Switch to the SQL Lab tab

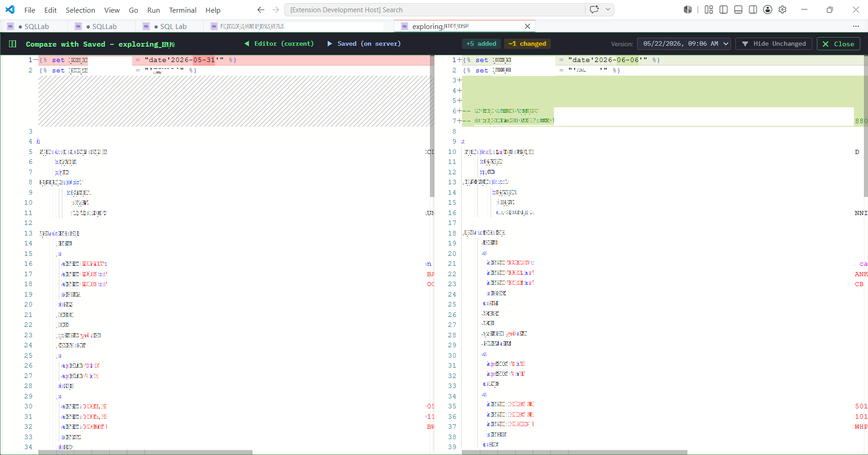point(170,26)
